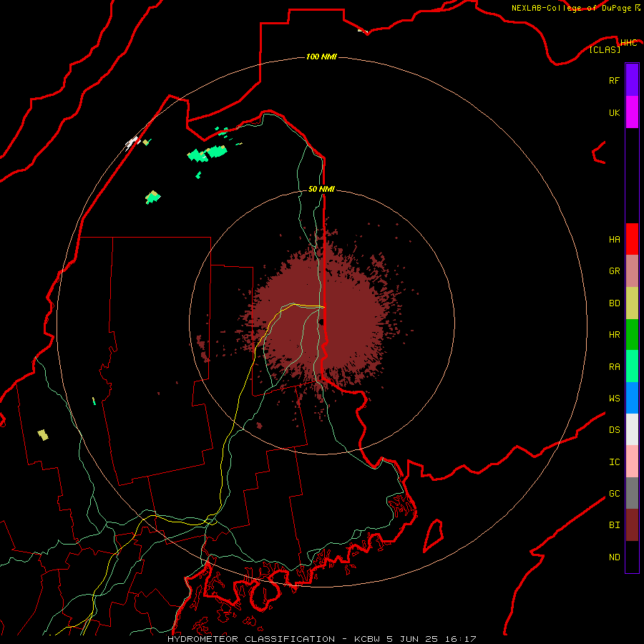Click the IC legend label

[x=614, y=462]
